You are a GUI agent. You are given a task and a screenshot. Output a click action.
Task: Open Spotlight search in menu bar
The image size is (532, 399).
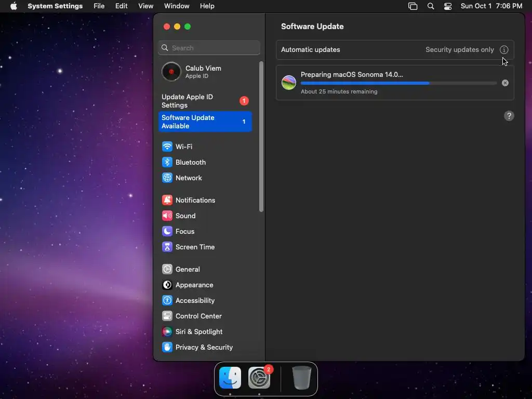coord(431,6)
